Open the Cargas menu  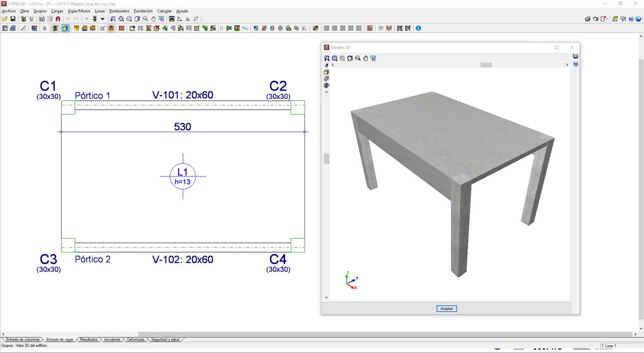[57, 11]
